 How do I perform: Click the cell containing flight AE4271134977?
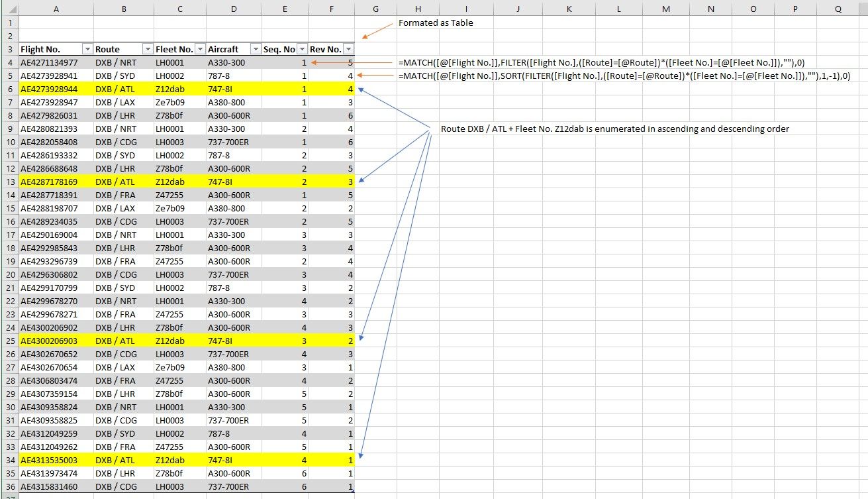point(56,62)
